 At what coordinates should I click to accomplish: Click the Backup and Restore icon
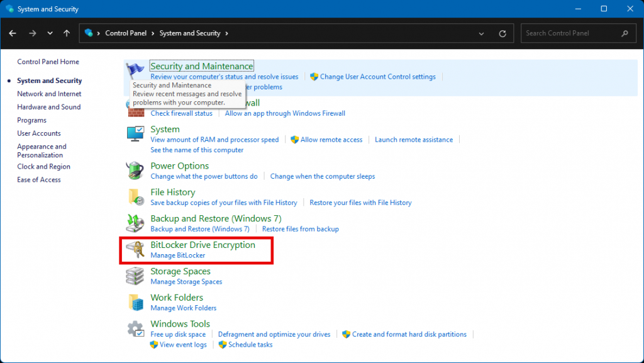136,223
